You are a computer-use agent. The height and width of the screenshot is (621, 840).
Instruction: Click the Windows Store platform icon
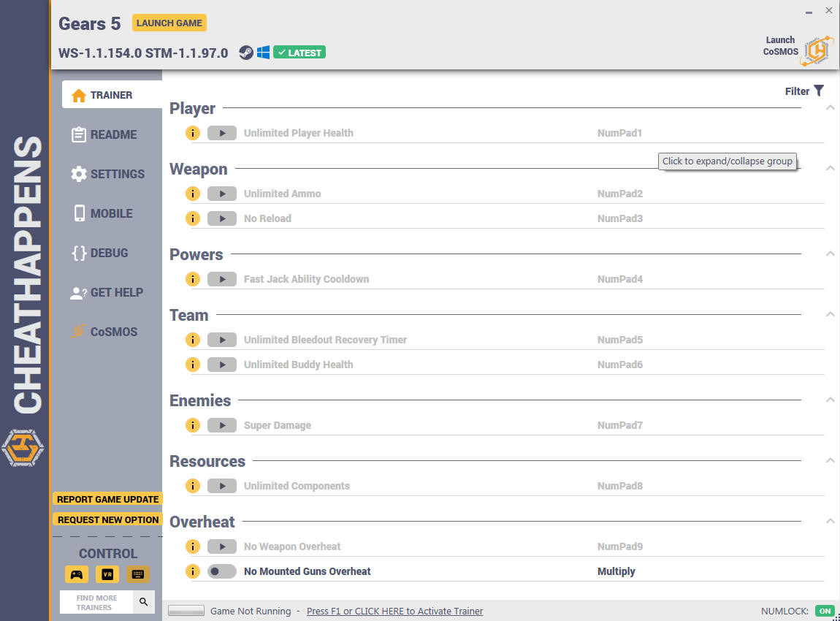coord(263,53)
